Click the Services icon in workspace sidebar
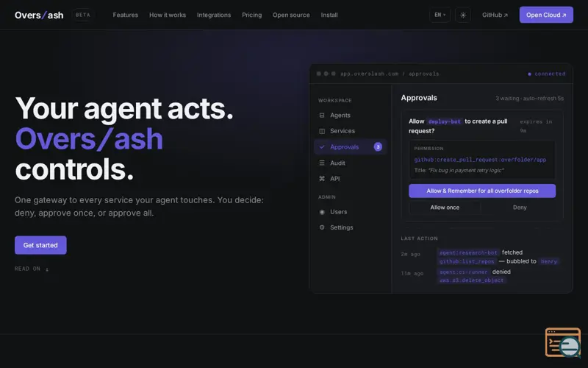 (x=322, y=131)
